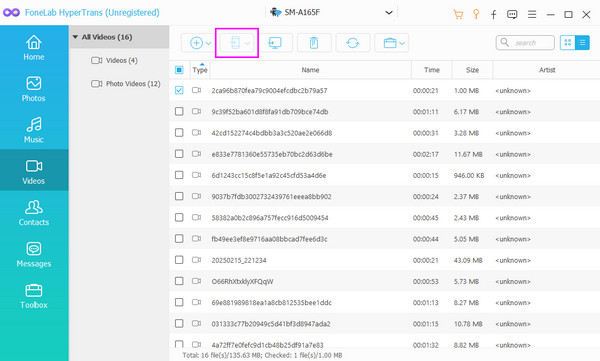Screen dimensions: 600x361
Task: Sort by the Time column header
Action: [432, 70]
